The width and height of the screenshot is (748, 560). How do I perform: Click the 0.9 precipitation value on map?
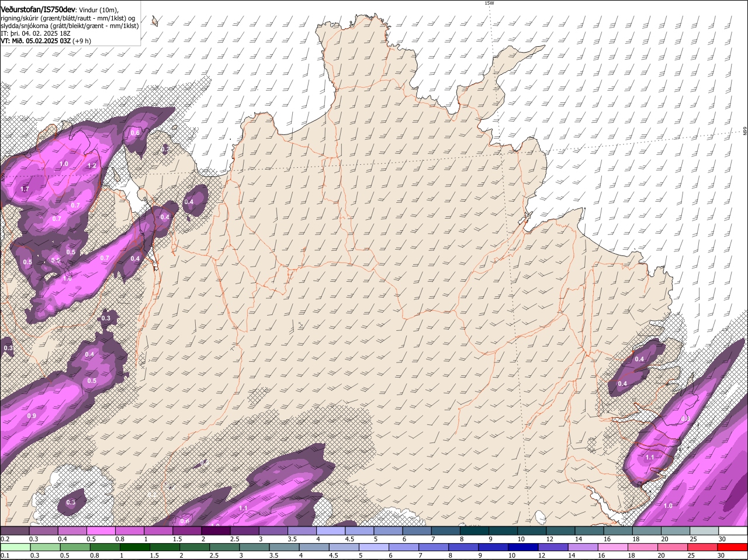(x=32, y=416)
